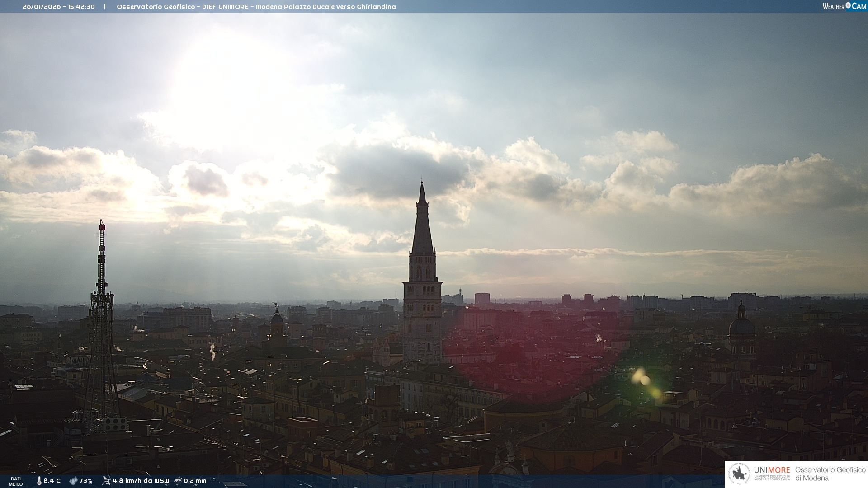
Task: Click the Osservatorio Geofisico camera title text
Action: click(256, 7)
